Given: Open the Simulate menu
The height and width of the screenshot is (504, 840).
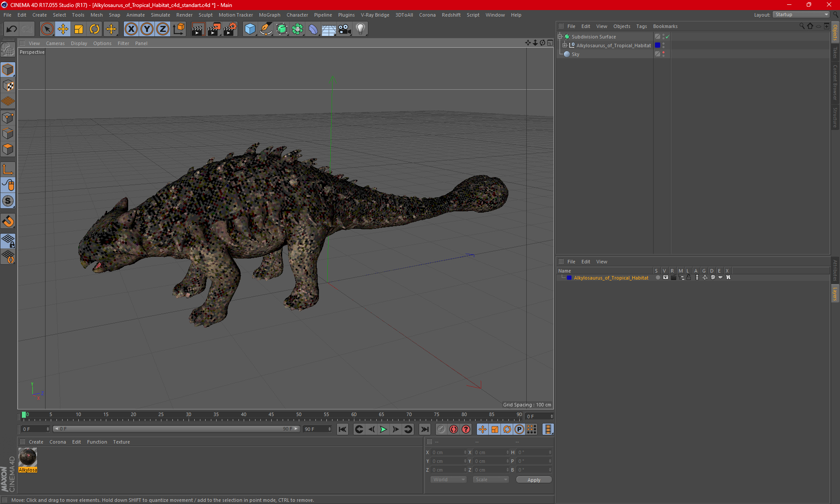Looking at the screenshot, I should point(161,15).
